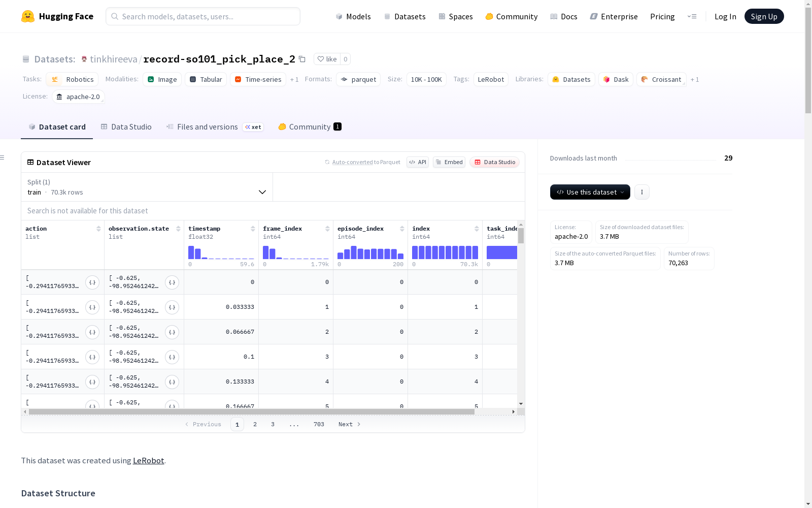Screen dimensions: 812x508
Task: Go to Spaces in the top navigation
Action: pos(456,16)
